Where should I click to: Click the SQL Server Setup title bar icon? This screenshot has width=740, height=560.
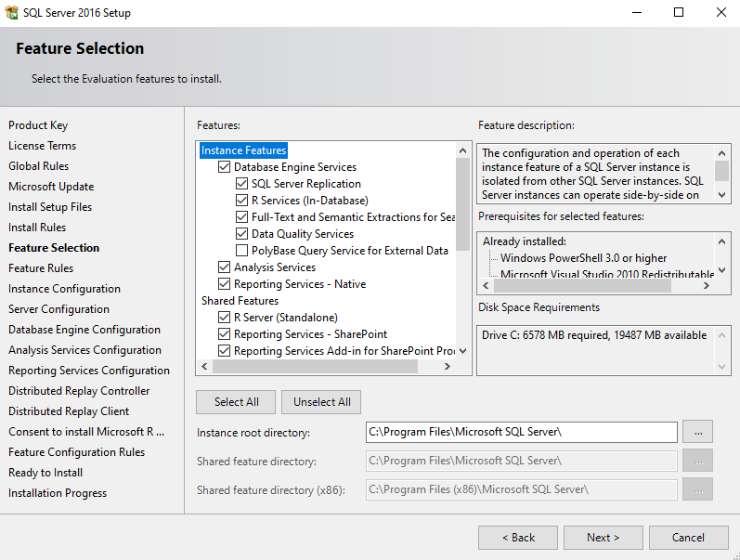11,12
